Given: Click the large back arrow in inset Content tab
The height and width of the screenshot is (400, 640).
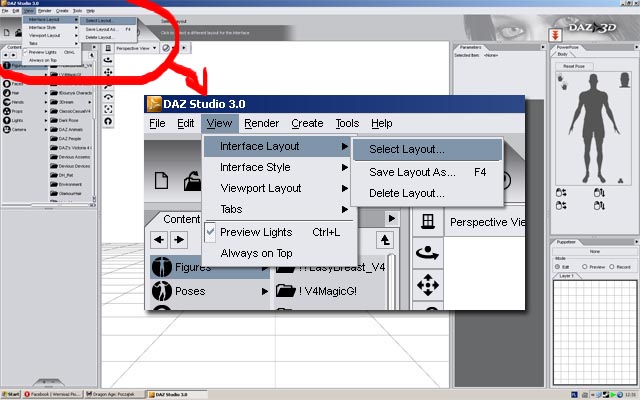Looking at the screenshot, I should click(x=159, y=240).
